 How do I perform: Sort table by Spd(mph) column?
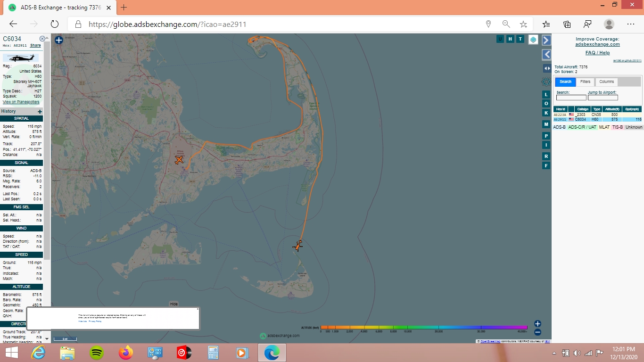633,109
